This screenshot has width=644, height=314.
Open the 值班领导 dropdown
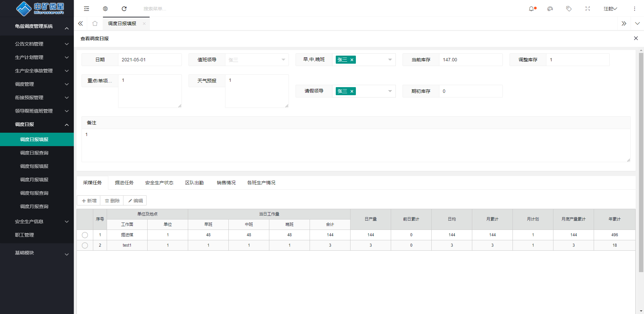tap(257, 60)
